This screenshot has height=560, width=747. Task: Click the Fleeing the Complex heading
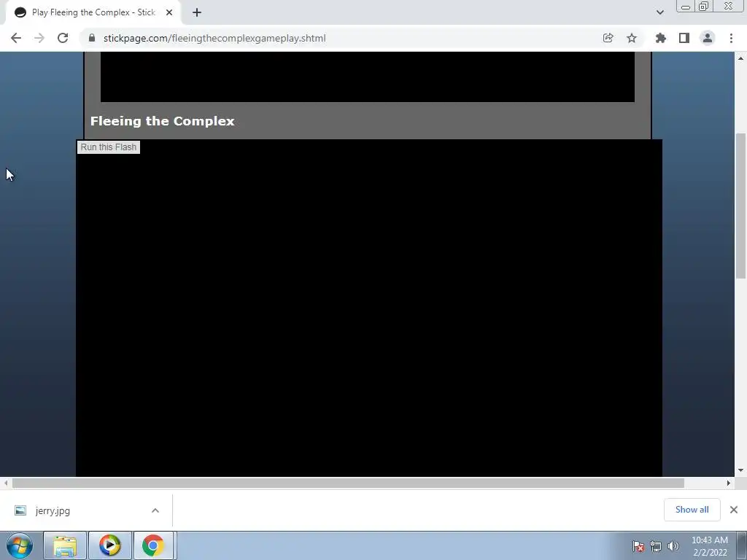[x=163, y=121]
